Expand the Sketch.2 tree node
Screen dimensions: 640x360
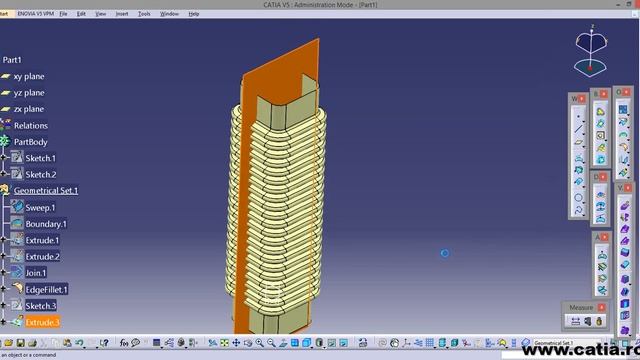coord(3,174)
